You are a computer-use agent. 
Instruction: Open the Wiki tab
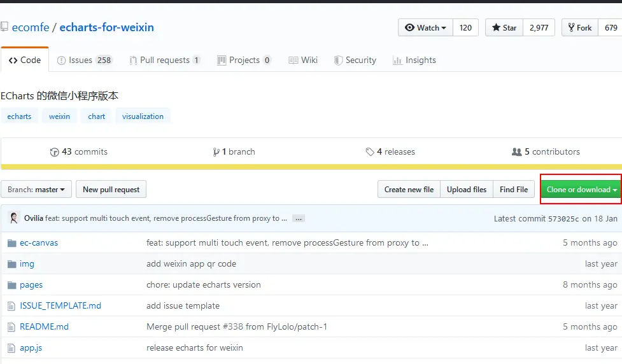coord(303,60)
